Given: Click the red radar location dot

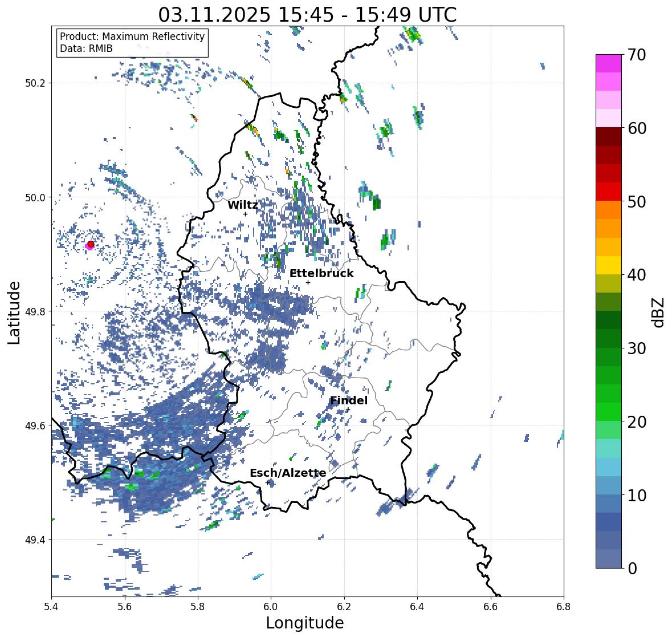Looking at the screenshot, I should pos(91,244).
